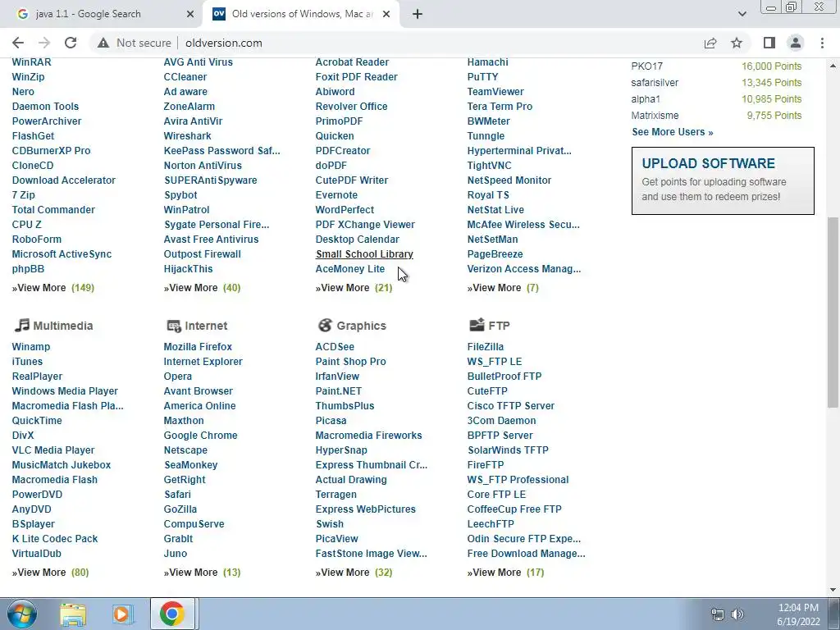Image resolution: width=840 pixels, height=630 pixels.
Task: Open File Explorer from taskbar
Action: coord(73,614)
